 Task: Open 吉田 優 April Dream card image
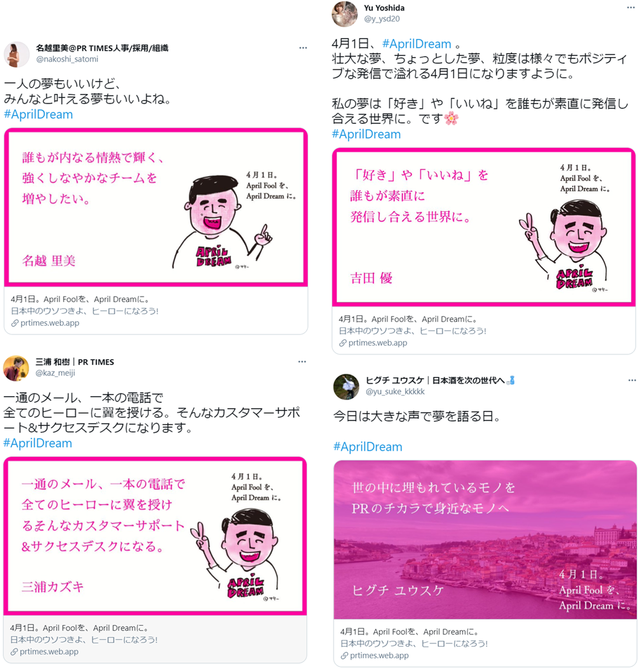click(484, 227)
